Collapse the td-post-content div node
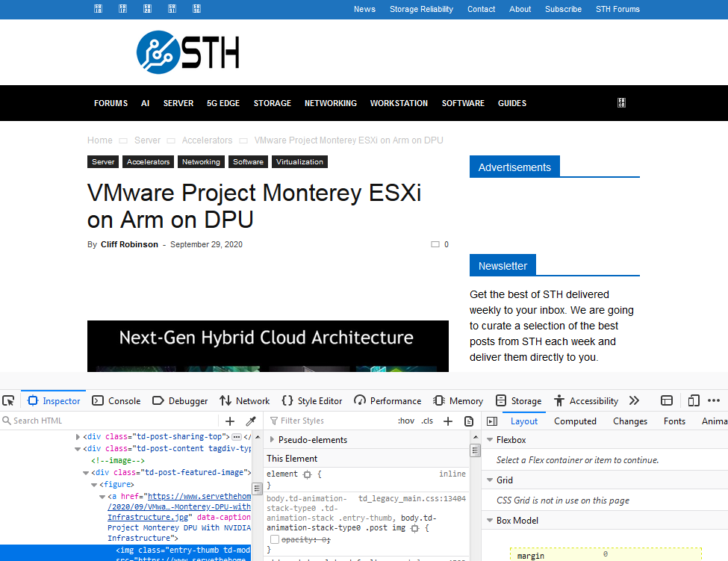Viewport: 728px width, 561px height. 78,449
